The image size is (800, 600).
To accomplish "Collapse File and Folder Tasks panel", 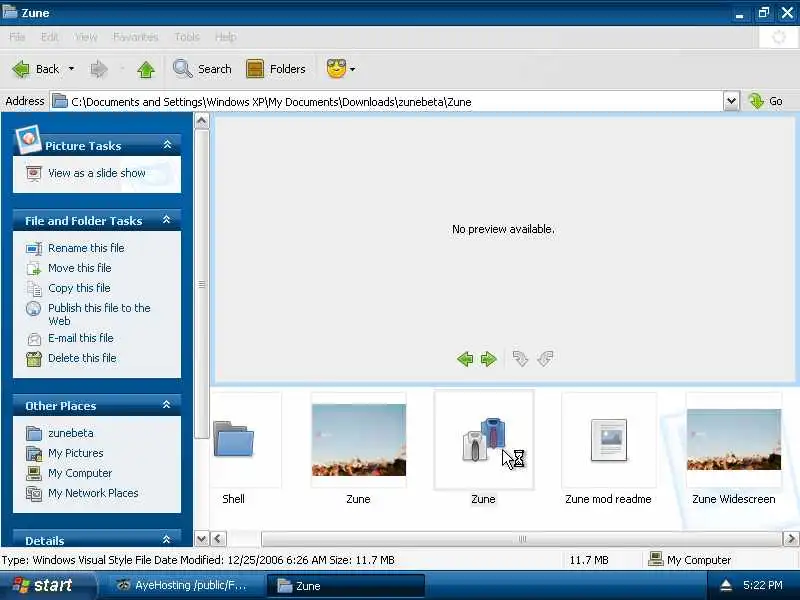I will (166, 220).
